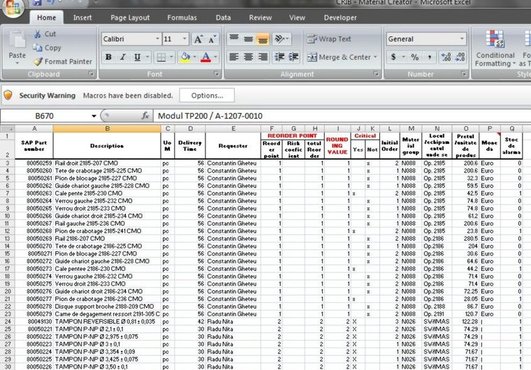
Task: Set Top Align vertical alignment
Action: [x=234, y=39]
